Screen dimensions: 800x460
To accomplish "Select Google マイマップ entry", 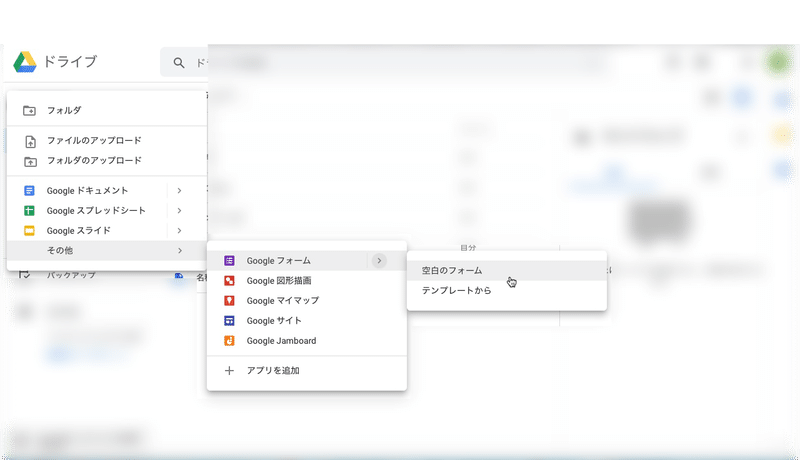I will (307, 300).
